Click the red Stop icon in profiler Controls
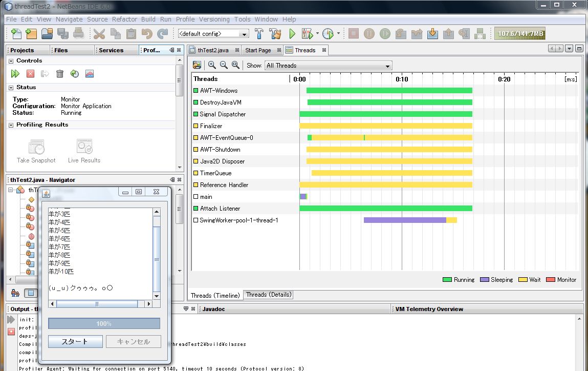 pyautogui.click(x=30, y=74)
